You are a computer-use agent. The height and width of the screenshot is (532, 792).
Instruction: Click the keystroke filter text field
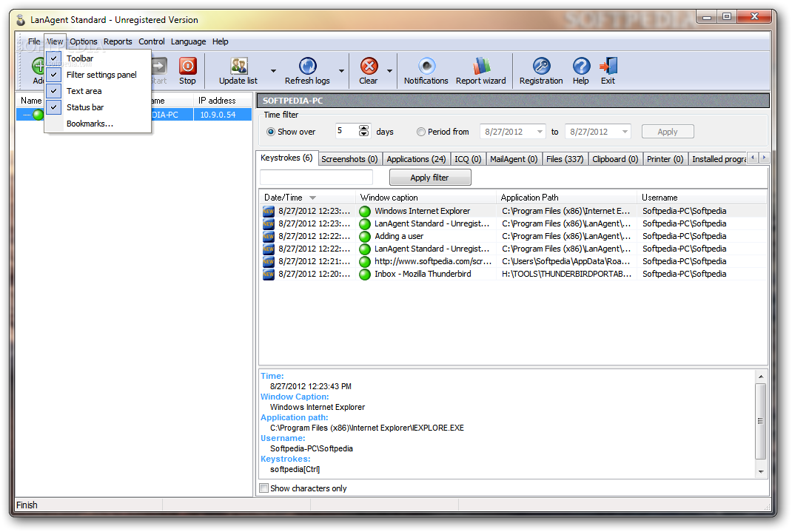coord(316,177)
